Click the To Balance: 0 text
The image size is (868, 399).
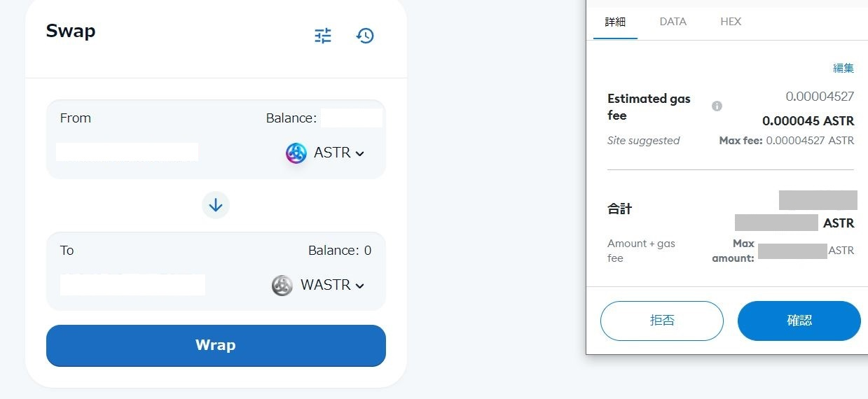point(340,251)
